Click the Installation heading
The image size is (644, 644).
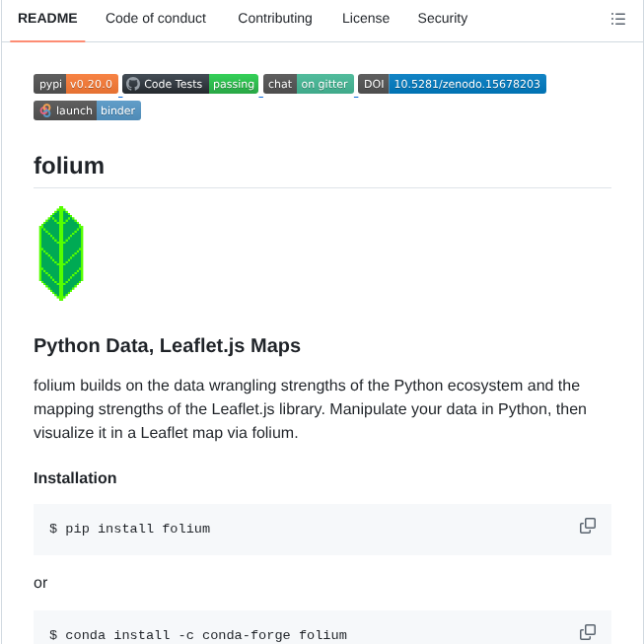pos(75,478)
